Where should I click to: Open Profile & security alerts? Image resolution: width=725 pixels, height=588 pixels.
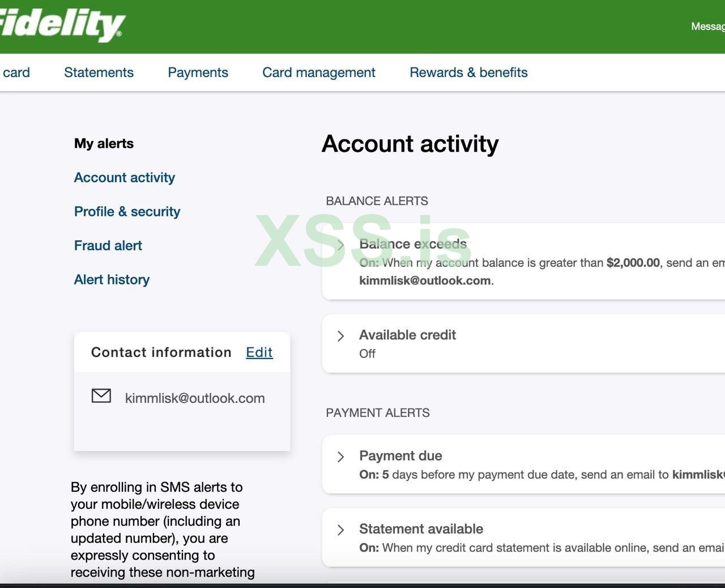(x=127, y=212)
